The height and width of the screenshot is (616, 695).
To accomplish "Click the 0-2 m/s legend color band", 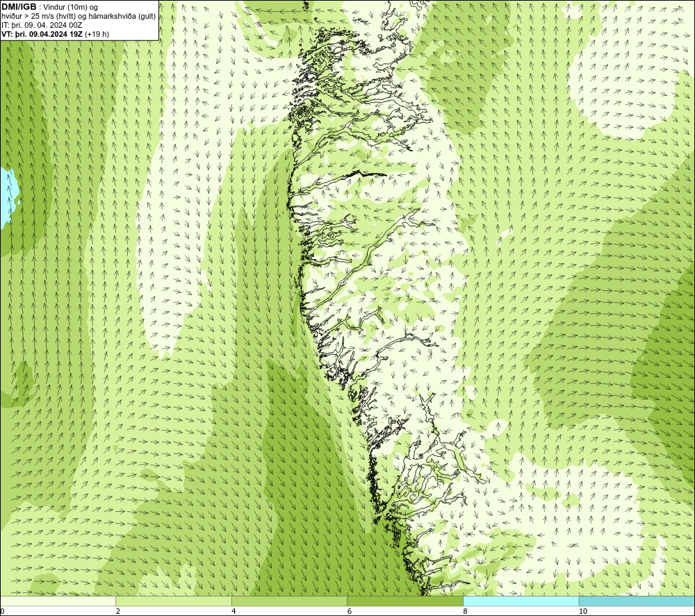I will [x=58, y=601].
